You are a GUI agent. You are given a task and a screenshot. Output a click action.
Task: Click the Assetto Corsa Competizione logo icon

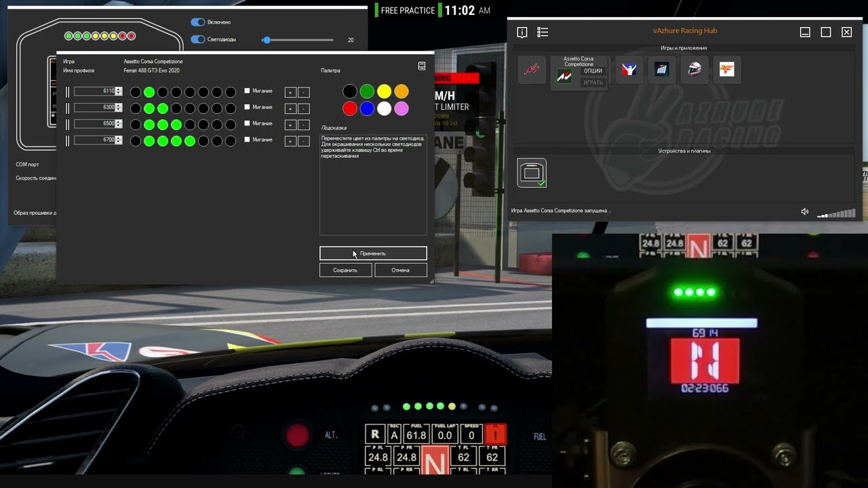coord(564,77)
